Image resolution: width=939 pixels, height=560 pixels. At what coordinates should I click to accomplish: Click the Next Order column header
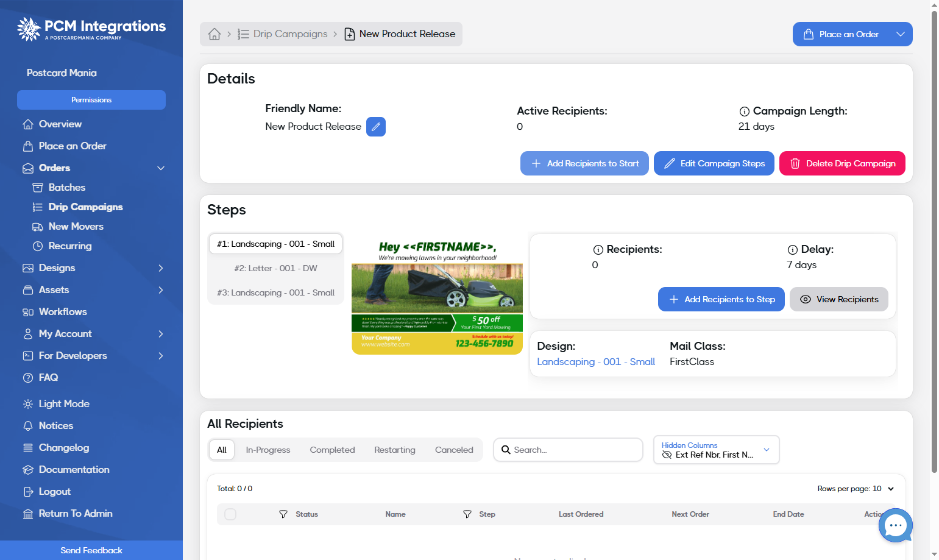[690, 514]
